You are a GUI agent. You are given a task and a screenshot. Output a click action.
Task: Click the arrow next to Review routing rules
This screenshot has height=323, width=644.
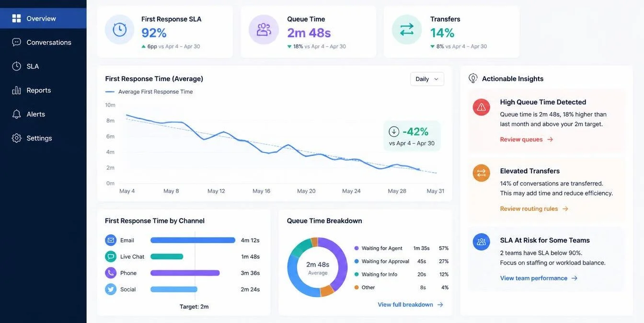point(565,209)
